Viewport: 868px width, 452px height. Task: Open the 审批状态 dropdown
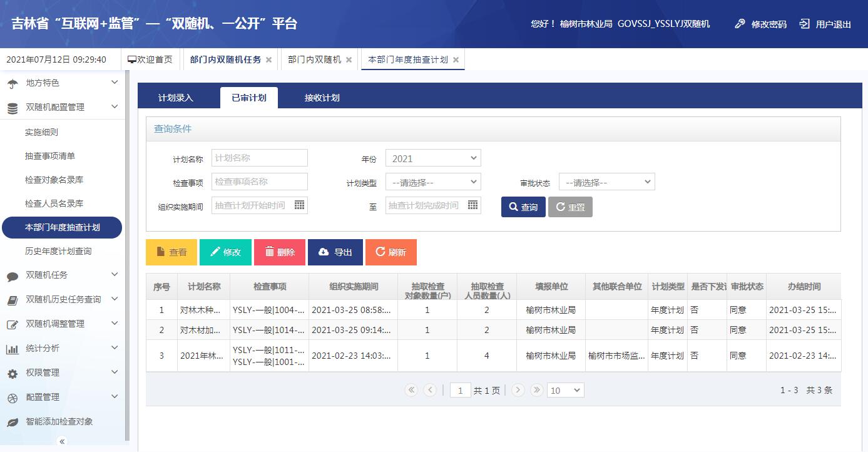(x=606, y=182)
